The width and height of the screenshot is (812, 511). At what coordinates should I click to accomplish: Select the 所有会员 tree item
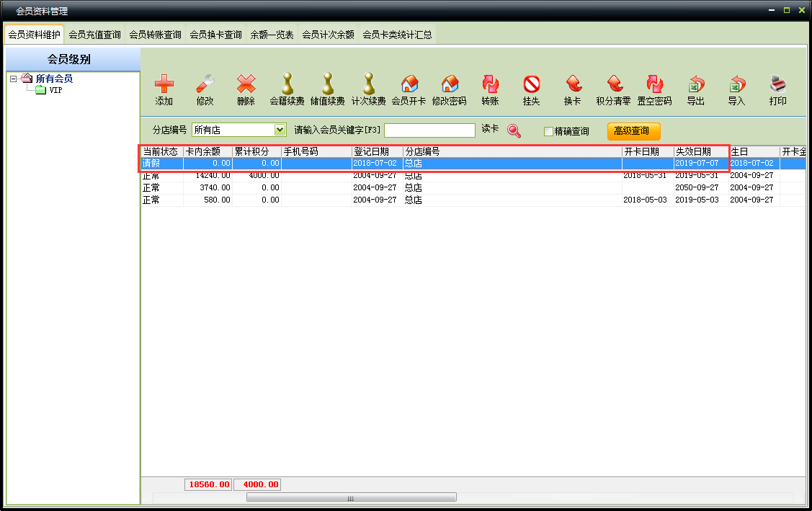(54, 79)
